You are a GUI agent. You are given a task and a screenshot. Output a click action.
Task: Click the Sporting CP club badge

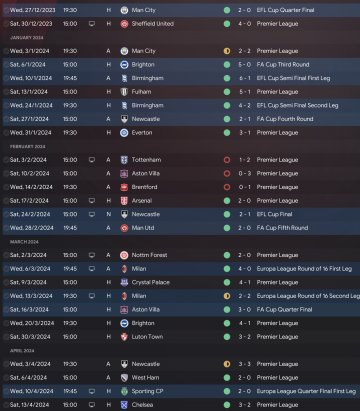click(124, 391)
